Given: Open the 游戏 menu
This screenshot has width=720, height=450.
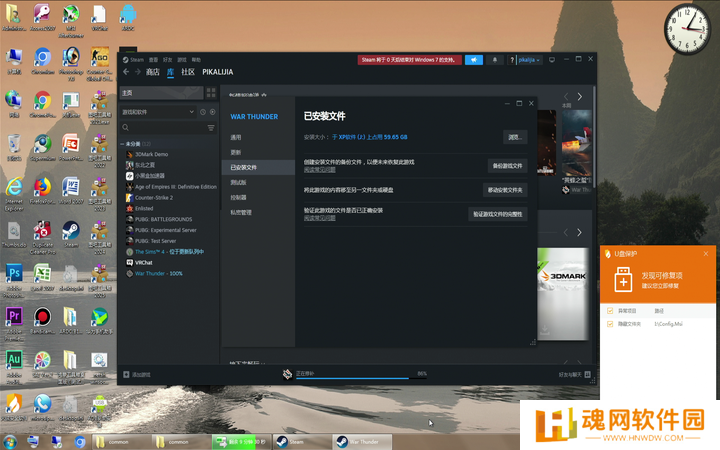Looking at the screenshot, I should click(182, 60).
